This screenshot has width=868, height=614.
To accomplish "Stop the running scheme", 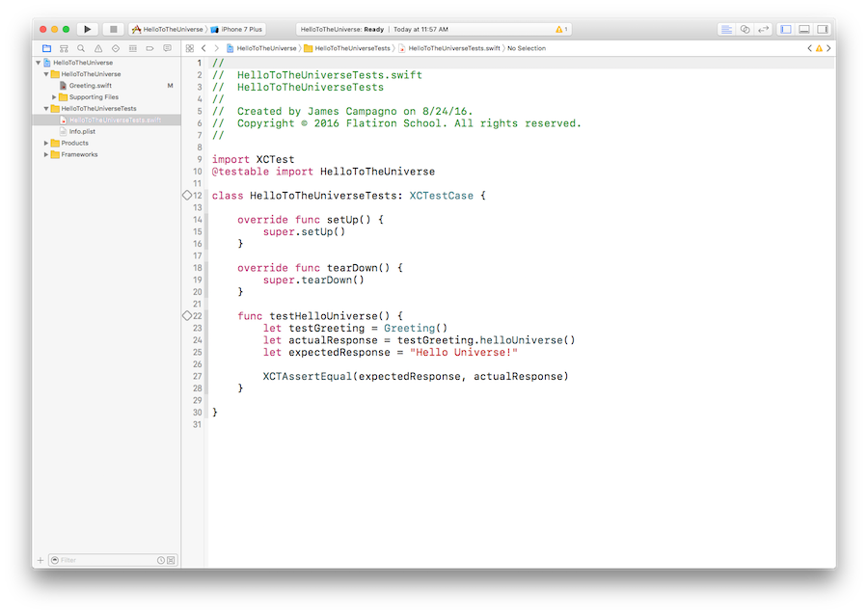I will [x=113, y=29].
